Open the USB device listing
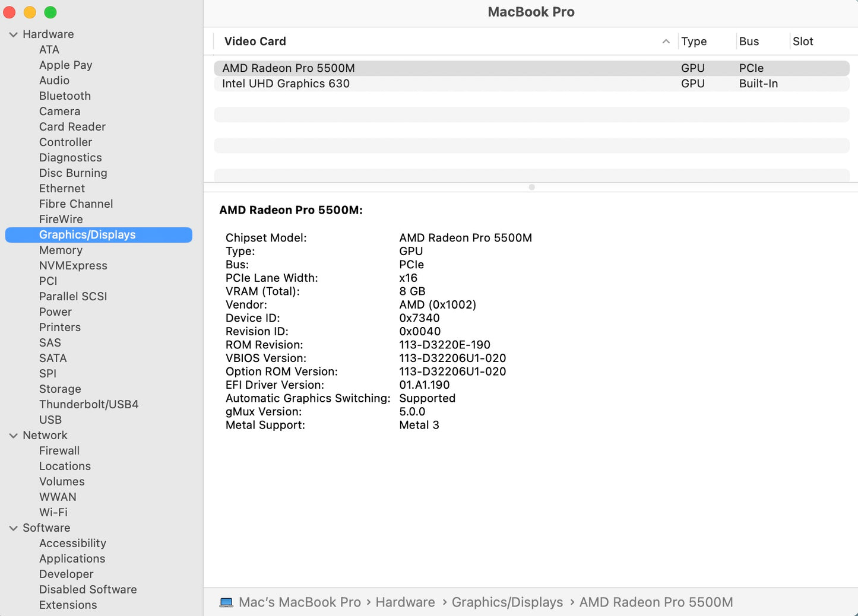Viewport: 858px width, 616px height. click(x=50, y=420)
